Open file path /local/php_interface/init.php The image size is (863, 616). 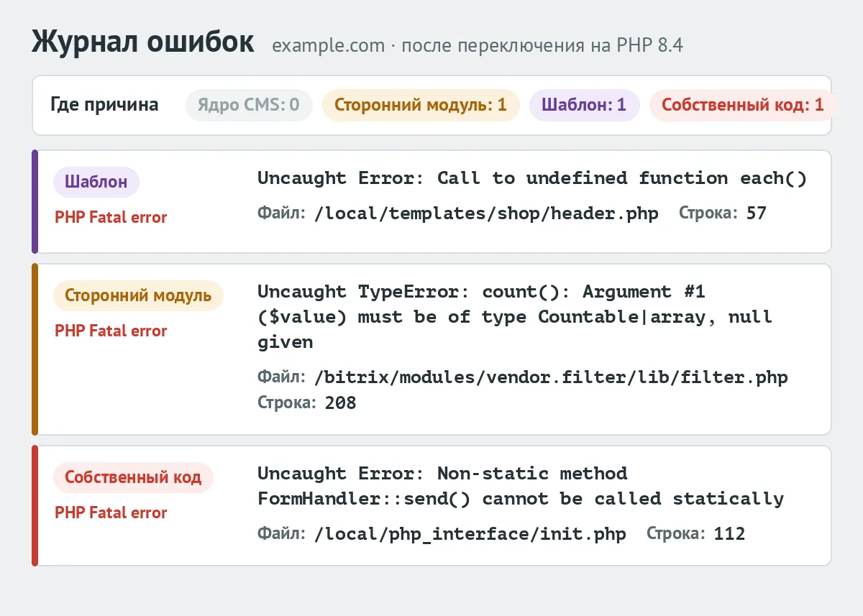[470, 534]
